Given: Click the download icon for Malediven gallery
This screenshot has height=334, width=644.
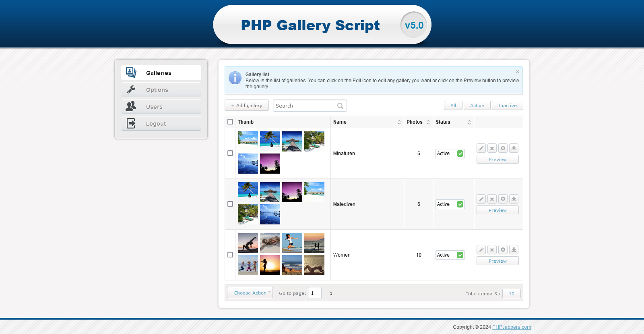Looking at the screenshot, I should point(514,199).
